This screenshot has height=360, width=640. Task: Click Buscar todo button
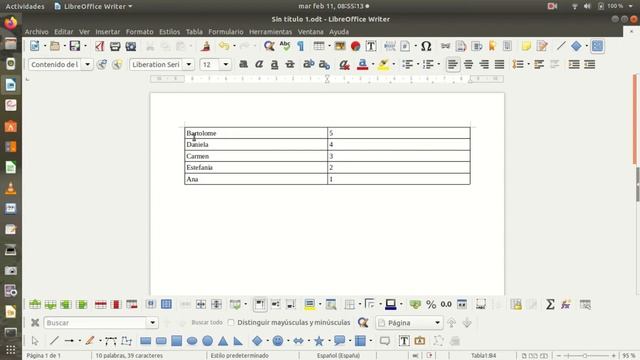tap(207, 322)
